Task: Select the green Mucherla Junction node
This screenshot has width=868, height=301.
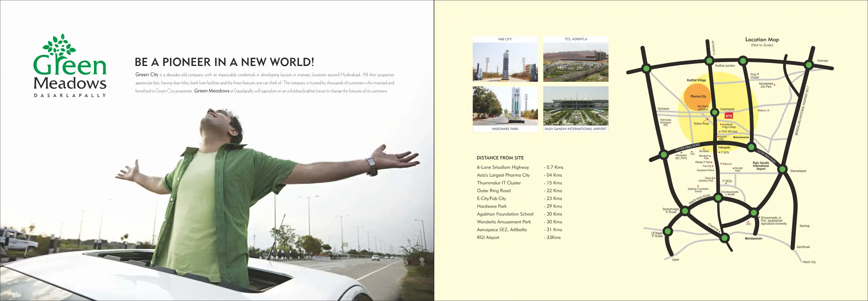Action: (714, 112)
